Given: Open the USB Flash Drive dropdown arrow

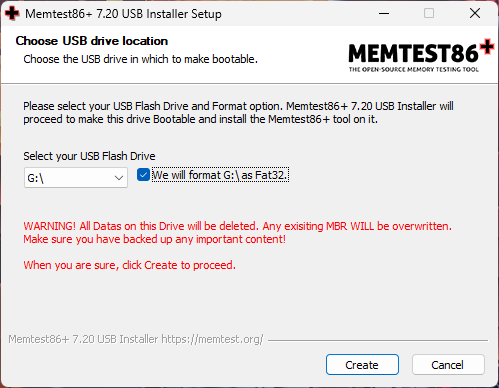Looking at the screenshot, I should coord(119,178).
